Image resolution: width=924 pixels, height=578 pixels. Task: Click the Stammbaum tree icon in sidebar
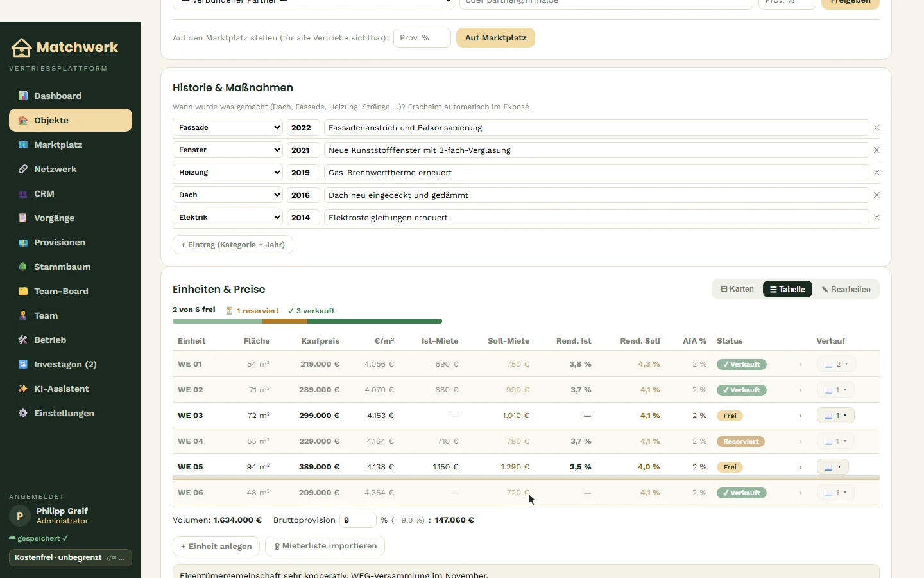pyautogui.click(x=23, y=267)
